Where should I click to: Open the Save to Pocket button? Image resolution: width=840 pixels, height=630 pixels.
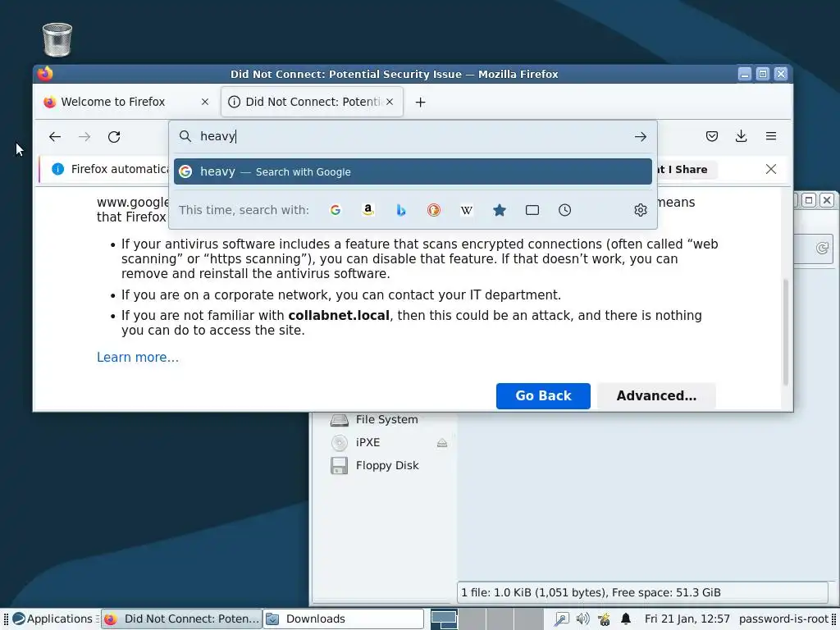(x=711, y=136)
